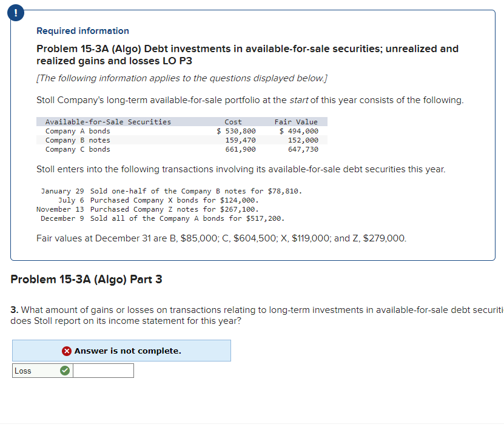This screenshot has width=504, height=427.
Task: Click the July 6 transaction line
Action: (x=158, y=200)
